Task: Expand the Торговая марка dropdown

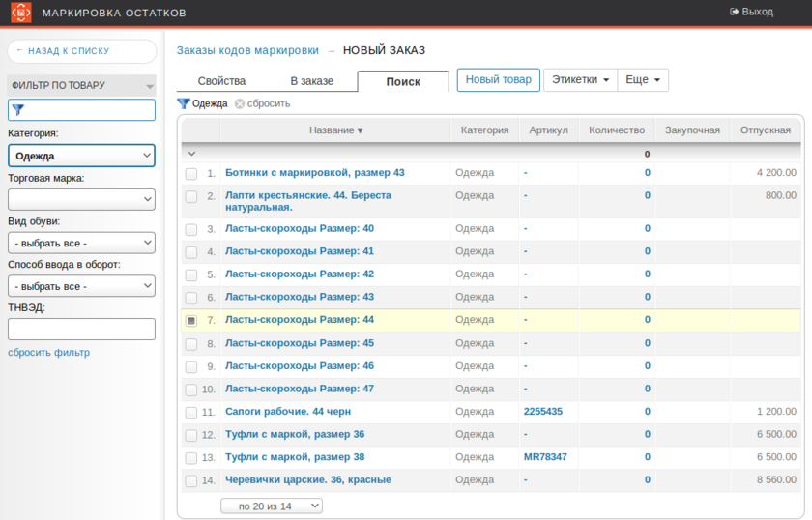Action: (81, 199)
